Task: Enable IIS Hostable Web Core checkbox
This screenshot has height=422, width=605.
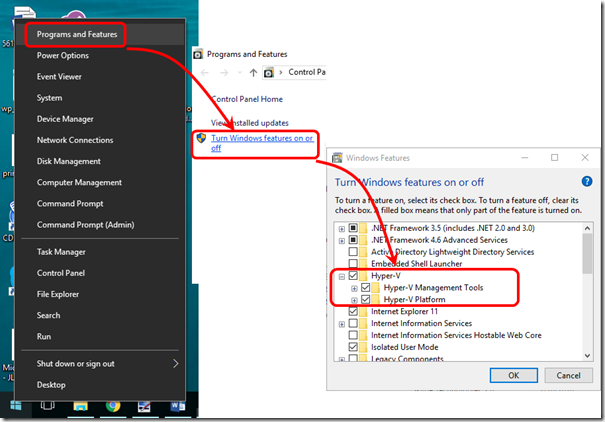Action: 353,335
